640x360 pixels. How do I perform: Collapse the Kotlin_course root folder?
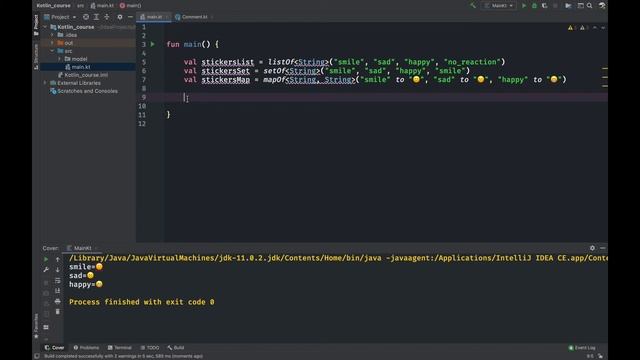[45, 27]
